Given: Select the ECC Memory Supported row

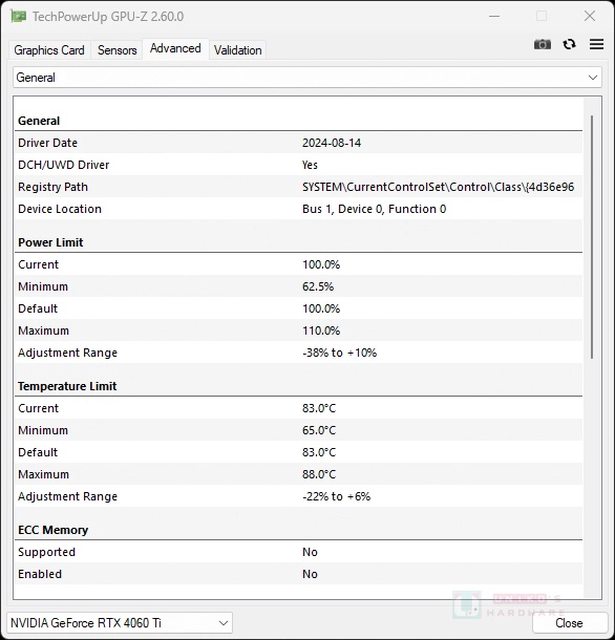Looking at the screenshot, I should 298,552.
